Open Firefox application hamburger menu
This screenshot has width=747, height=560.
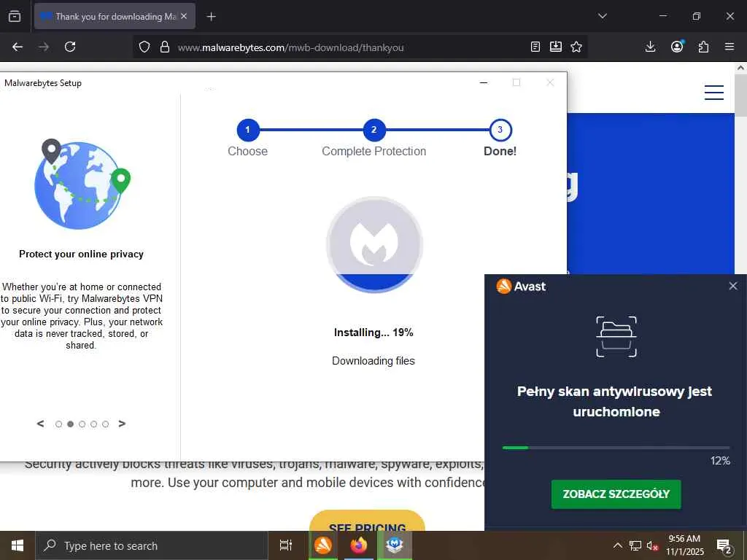pyautogui.click(x=729, y=47)
